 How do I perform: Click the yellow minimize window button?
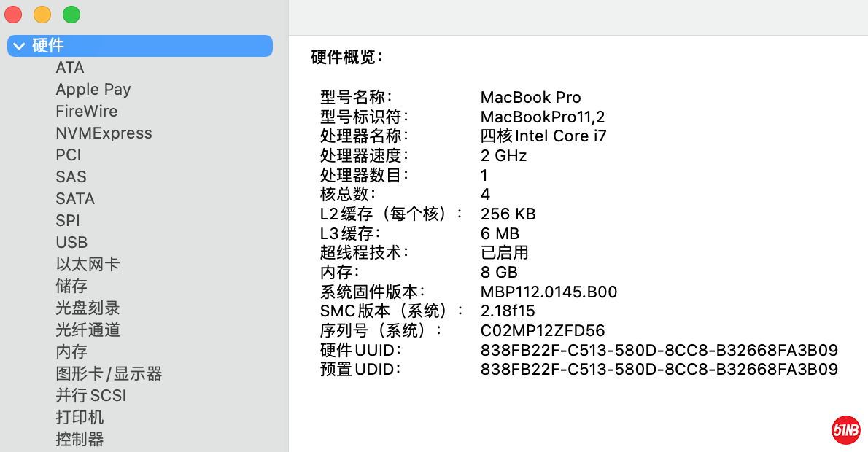tap(42, 15)
